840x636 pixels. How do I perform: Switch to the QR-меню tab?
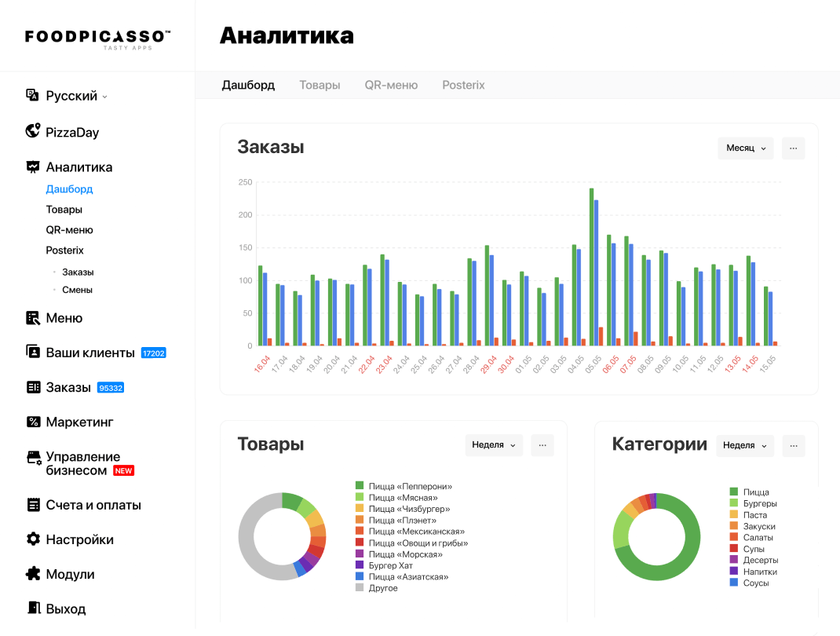pyautogui.click(x=391, y=85)
